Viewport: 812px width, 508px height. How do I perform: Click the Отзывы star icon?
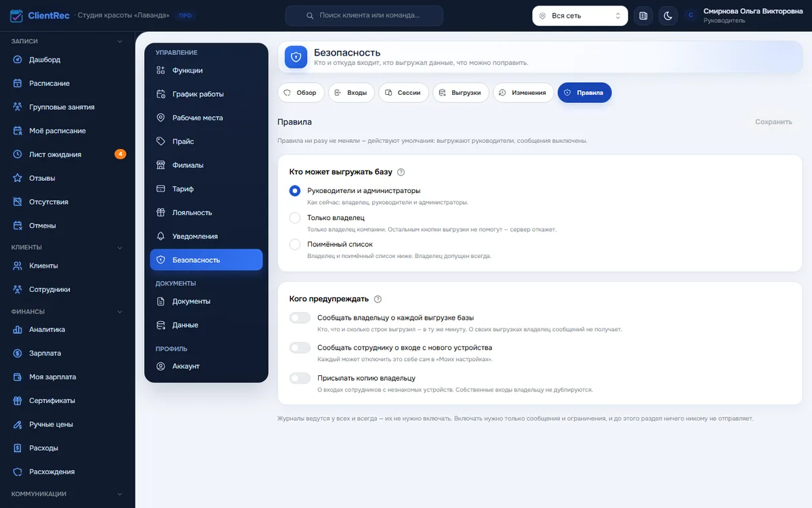click(x=18, y=178)
